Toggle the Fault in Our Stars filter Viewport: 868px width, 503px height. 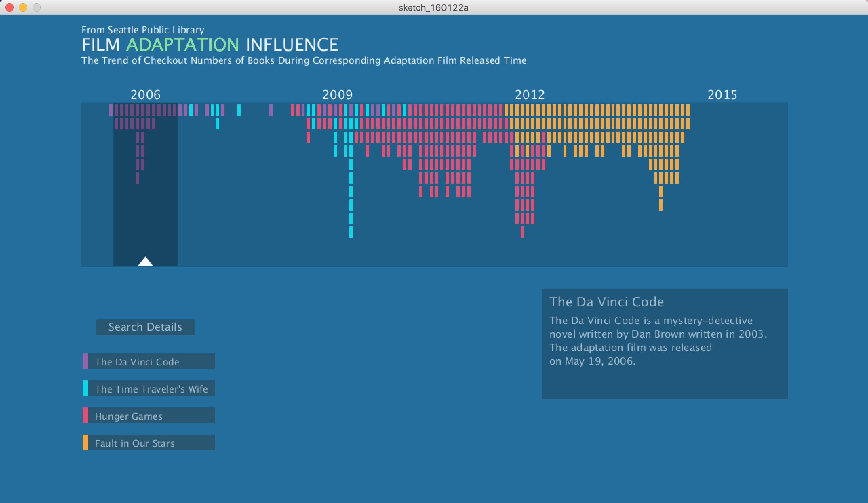(151, 442)
